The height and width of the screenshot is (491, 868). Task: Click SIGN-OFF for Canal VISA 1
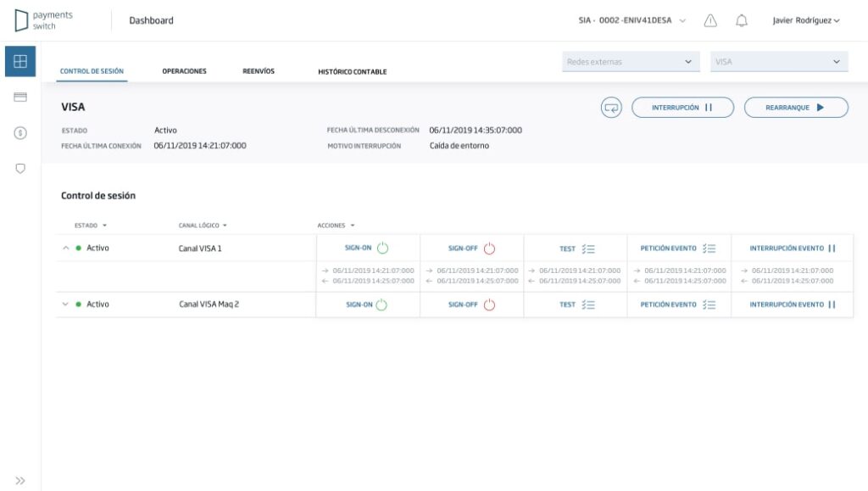(471, 248)
